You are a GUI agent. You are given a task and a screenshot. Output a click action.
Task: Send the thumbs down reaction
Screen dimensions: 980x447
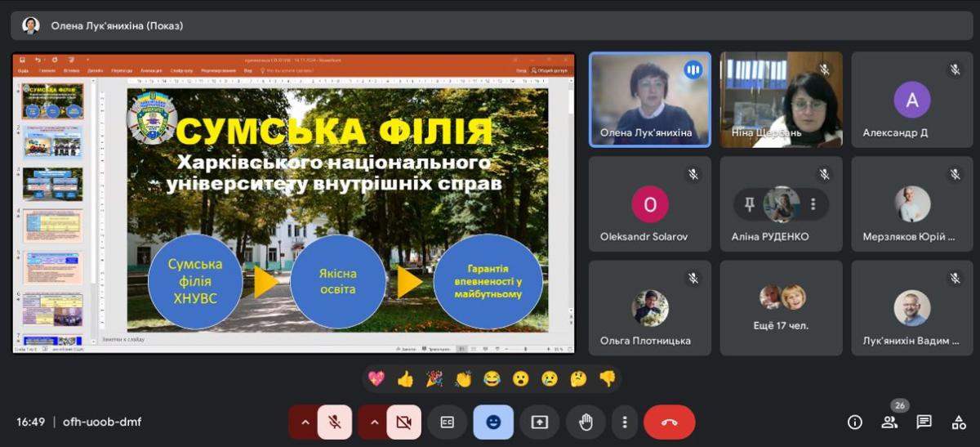click(607, 378)
